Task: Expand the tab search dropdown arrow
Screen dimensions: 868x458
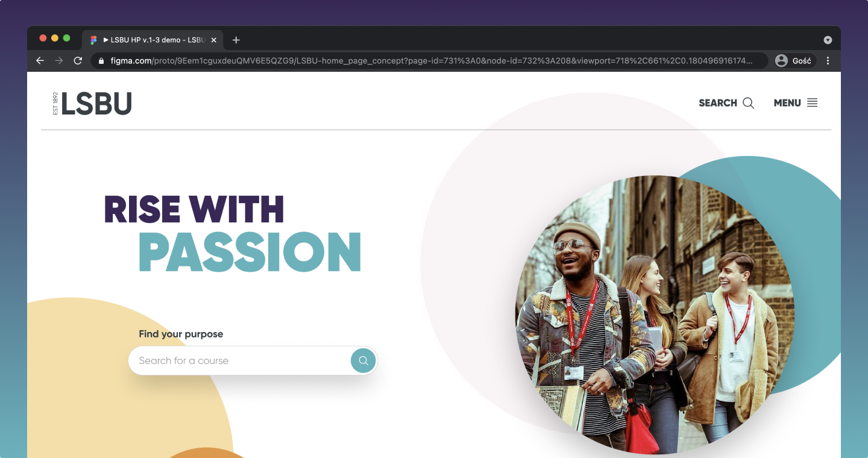Action: click(828, 40)
